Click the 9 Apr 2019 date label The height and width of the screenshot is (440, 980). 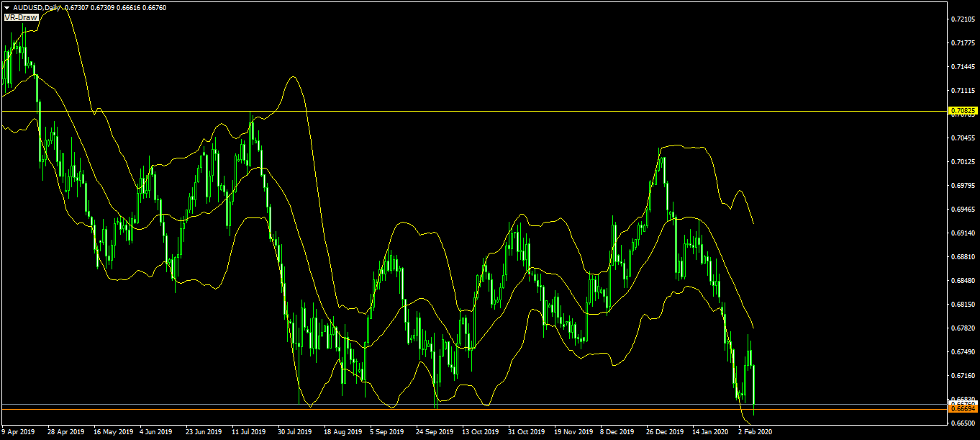(x=18, y=432)
